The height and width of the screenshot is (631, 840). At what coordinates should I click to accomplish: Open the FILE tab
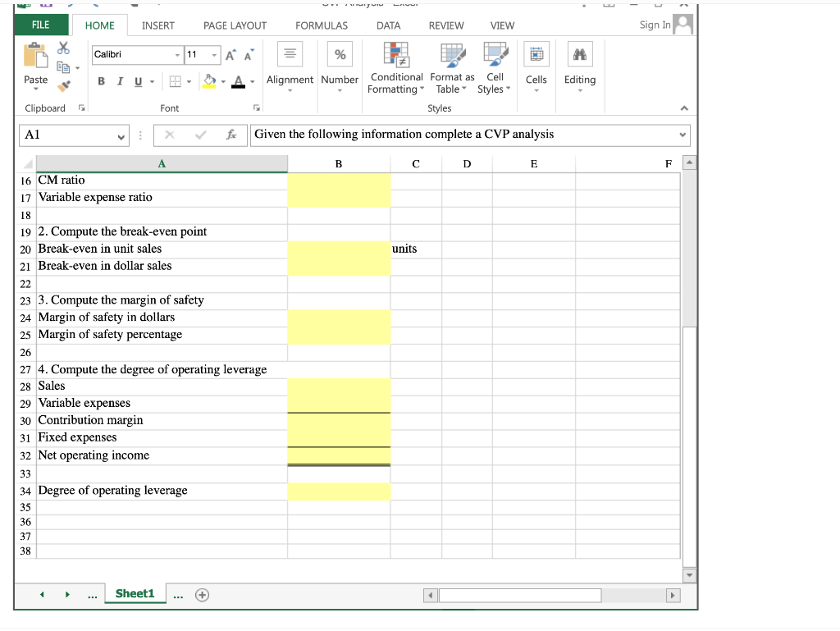pyautogui.click(x=41, y=25)
